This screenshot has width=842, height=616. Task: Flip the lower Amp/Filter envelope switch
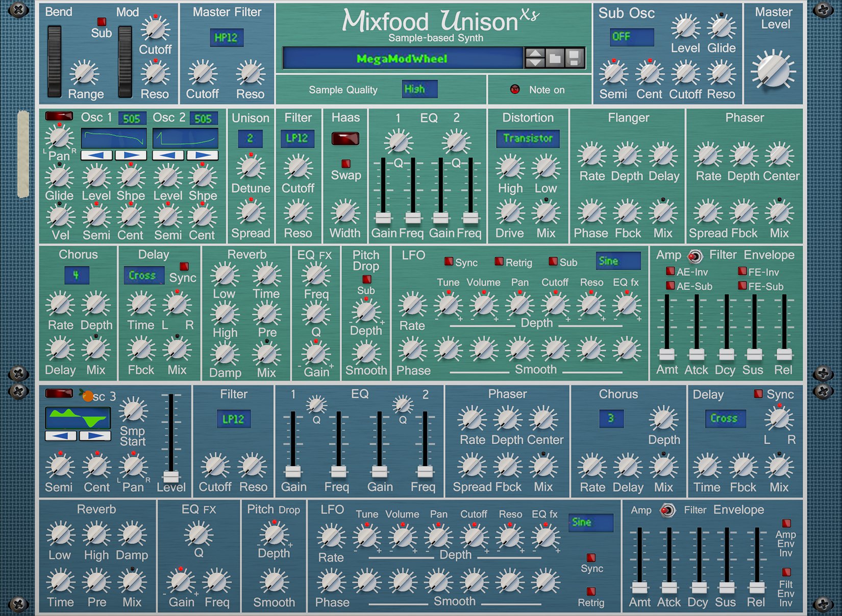(667, 510)
